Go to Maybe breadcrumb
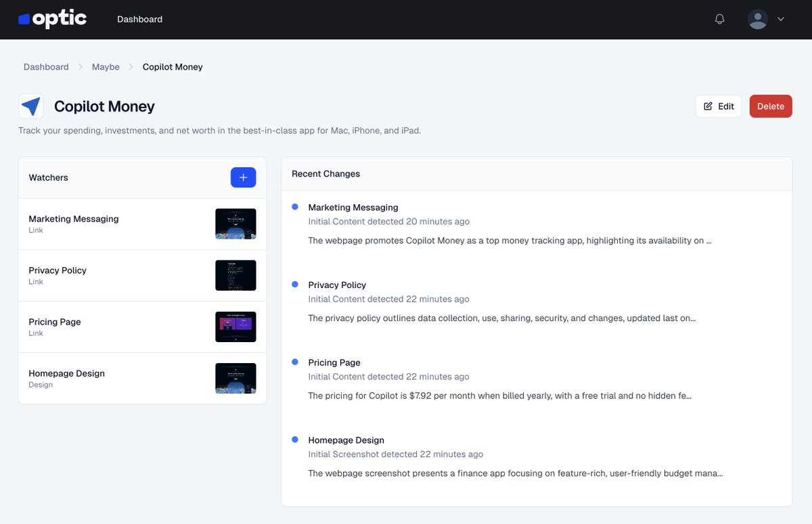 click(x=106, y=67)
